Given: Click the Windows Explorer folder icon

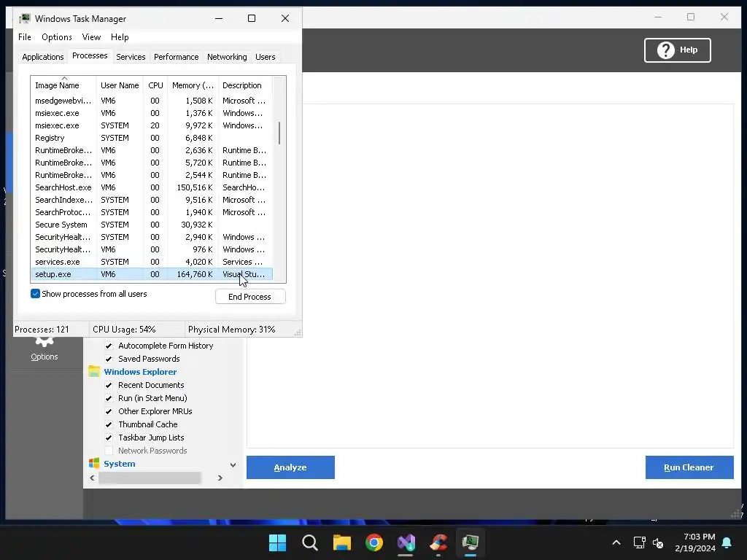Looking at the screenshot, I should (94, 371).
